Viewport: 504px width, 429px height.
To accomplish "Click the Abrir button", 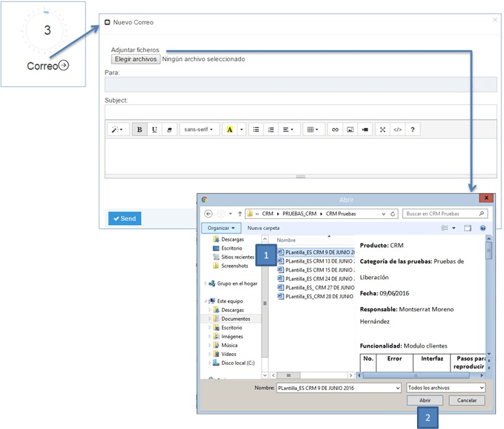I will (425, 400).
